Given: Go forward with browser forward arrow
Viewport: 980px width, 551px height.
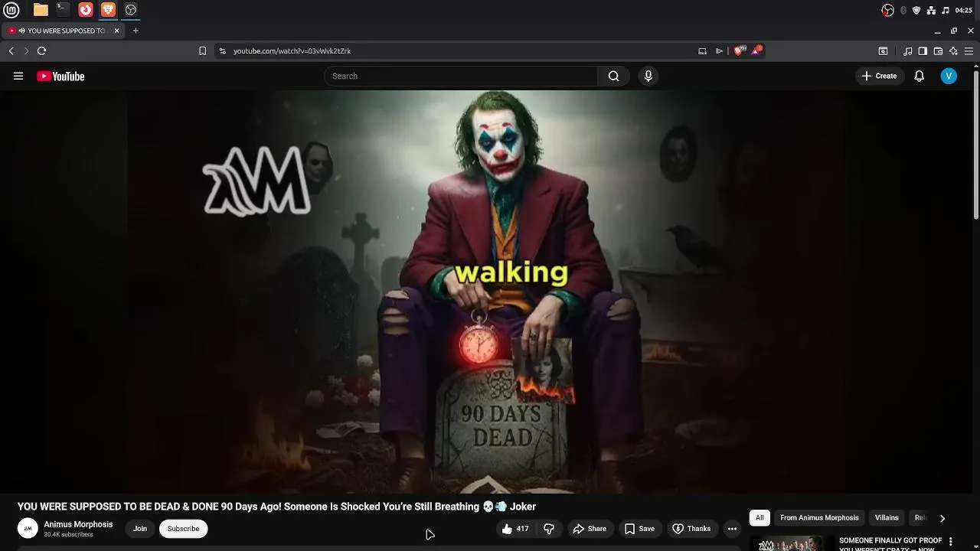Looking at the screenshot, I should [26, 51].
